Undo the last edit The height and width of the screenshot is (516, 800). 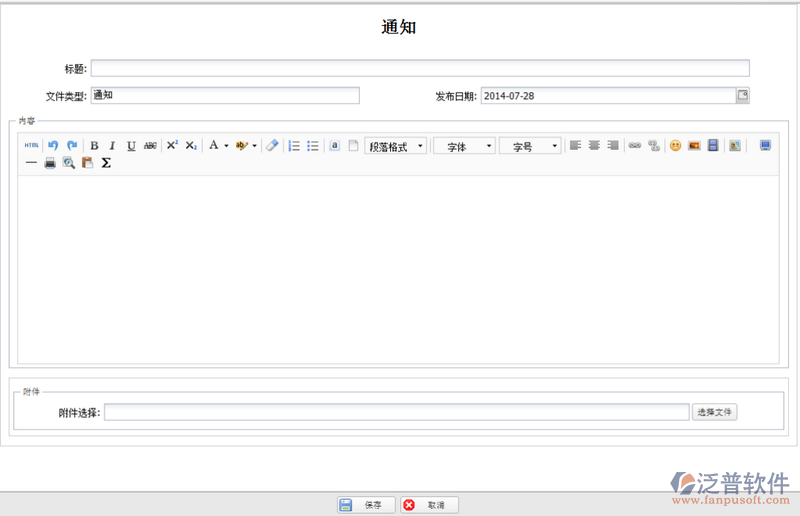(53, 145)
